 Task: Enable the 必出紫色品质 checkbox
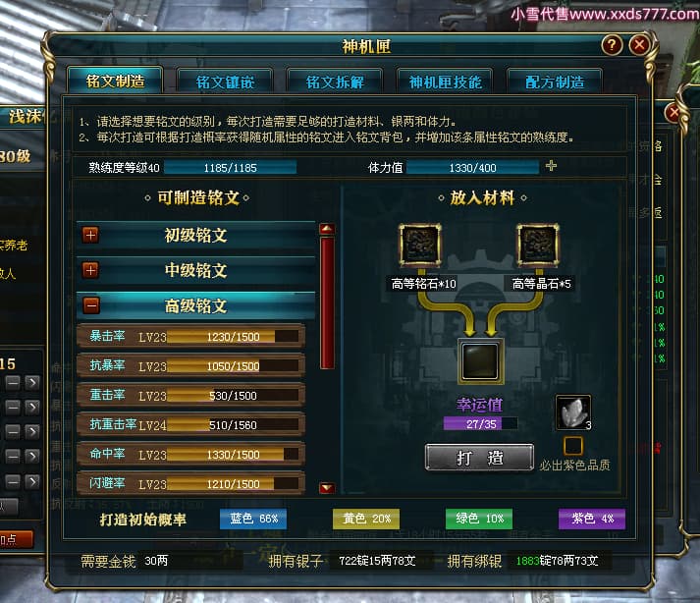tap(573, 446)
